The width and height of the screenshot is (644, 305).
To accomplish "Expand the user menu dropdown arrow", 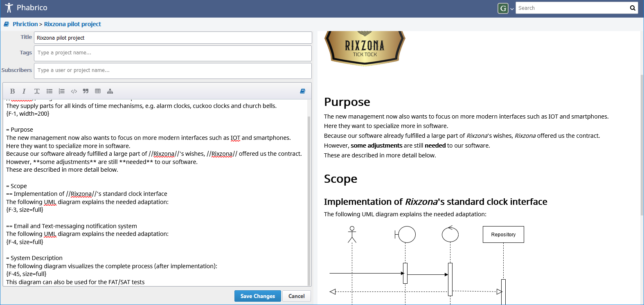I will pyautogui.click(x=512, y=9).
